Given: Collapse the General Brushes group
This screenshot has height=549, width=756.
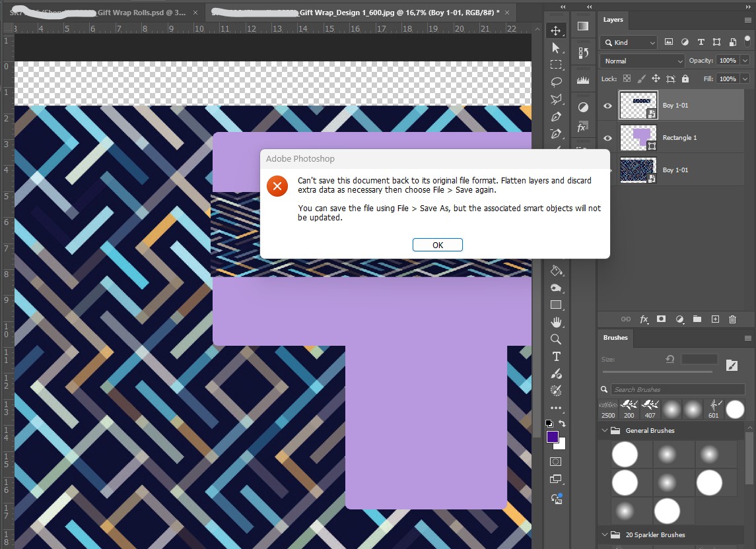Looking at the screenshot, I should pyautogui.click(x=604, y=430).
